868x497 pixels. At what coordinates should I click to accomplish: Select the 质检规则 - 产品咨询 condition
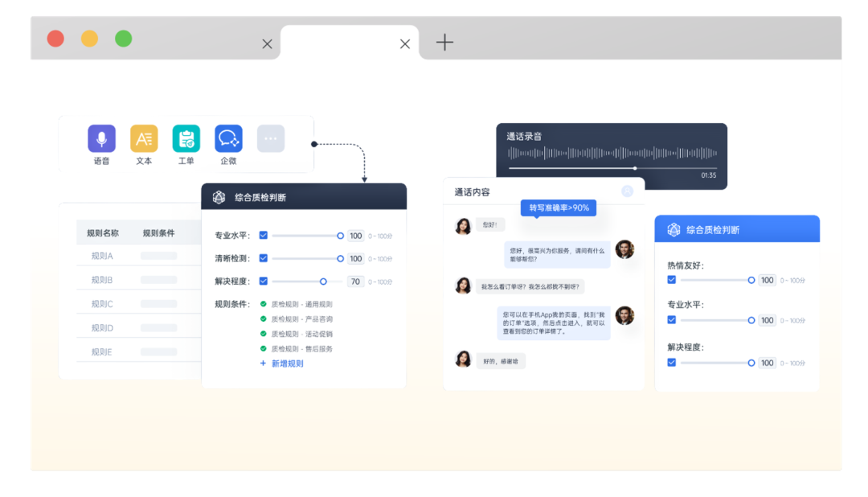296,319
